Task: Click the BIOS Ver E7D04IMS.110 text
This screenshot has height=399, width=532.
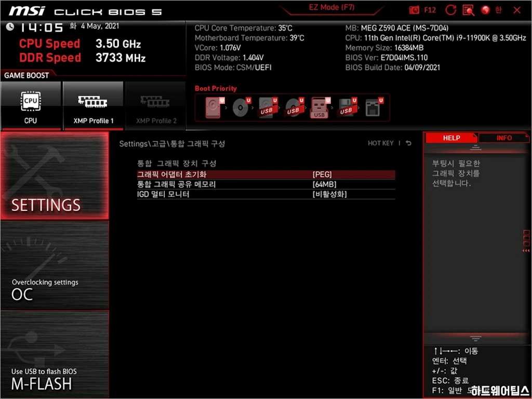Action: tap(387, 58)
